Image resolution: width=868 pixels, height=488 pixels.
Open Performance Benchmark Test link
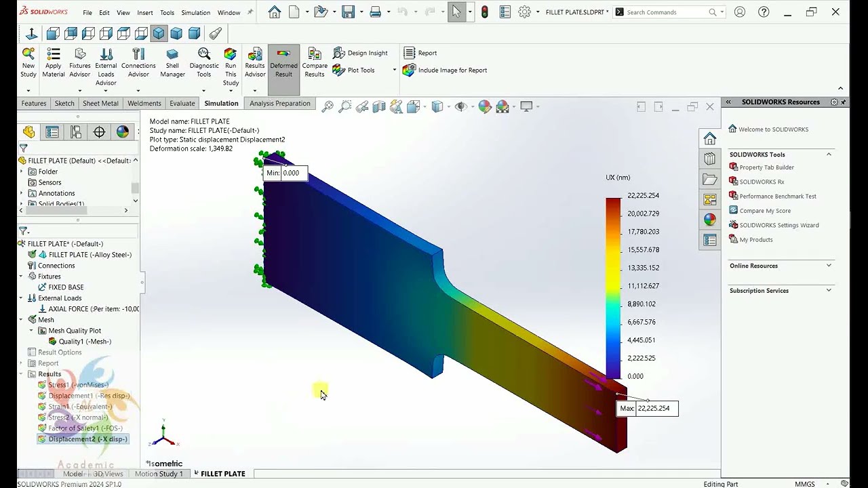[778, 197]
